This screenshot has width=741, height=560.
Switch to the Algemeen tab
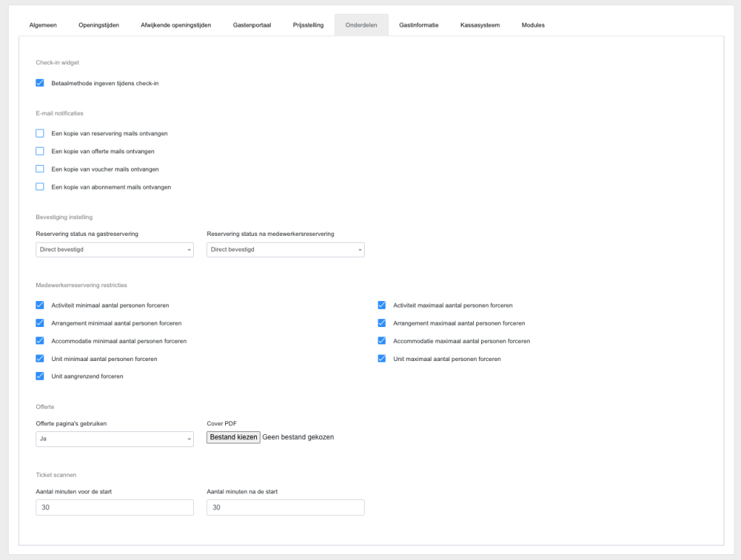[x=43, y=25]
